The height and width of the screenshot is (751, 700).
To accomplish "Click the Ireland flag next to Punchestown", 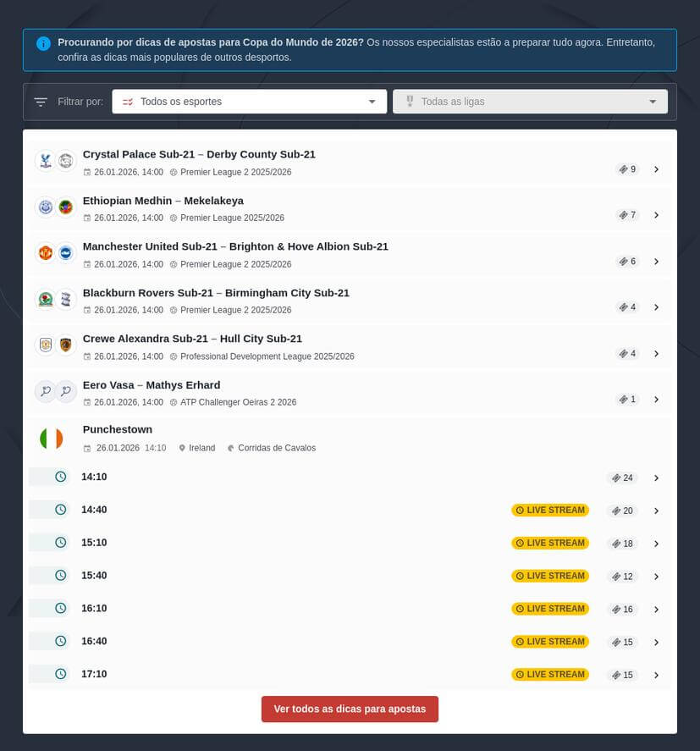I will [51, 439].
